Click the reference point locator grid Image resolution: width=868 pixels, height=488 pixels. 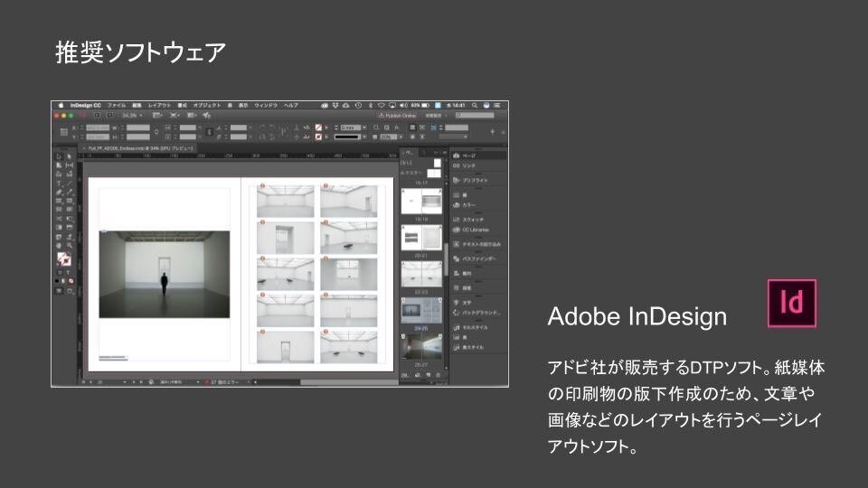pyautogui.click(x=64, y=132)
